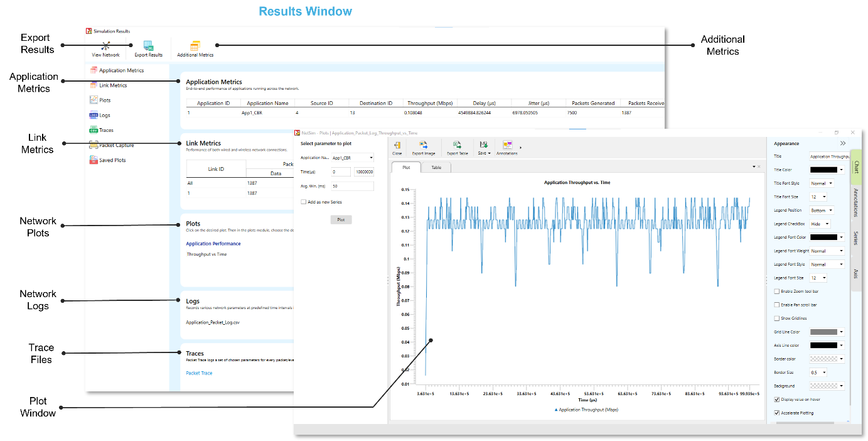The height and width of the screenshot is (441, 868).
Task: Uncheck Accelerate Plotting option
Action: 777,413
